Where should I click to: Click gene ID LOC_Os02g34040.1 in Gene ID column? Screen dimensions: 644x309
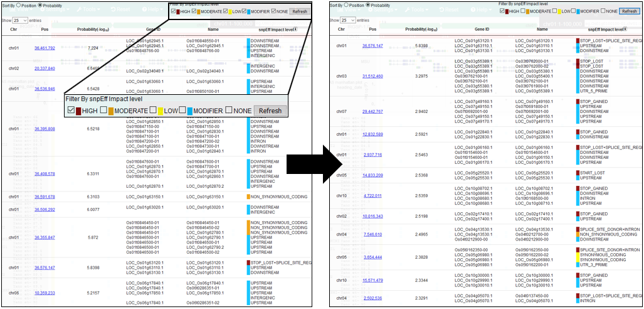[x=145, y=71]
